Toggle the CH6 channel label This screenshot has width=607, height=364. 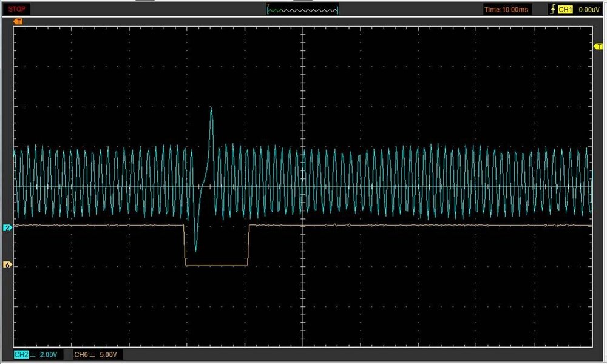click(x=81, y=354)
